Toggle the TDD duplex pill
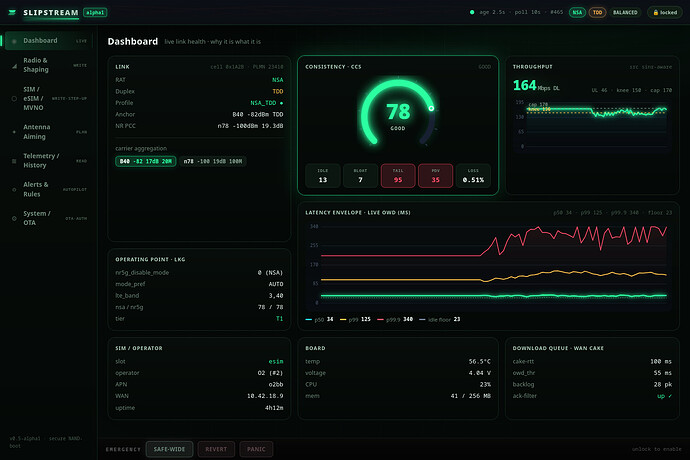690x460 pixels. tap(597, 12)
